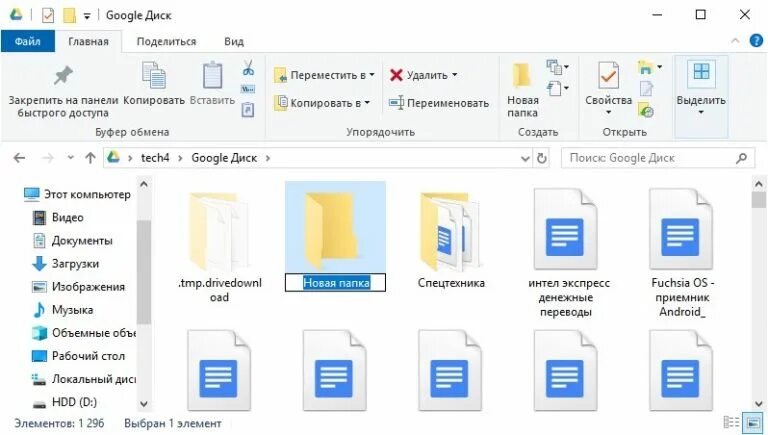Click the Select tiles icon
Image resolution: width=768 pixels, height=435 pixels.
click(701, 72)
